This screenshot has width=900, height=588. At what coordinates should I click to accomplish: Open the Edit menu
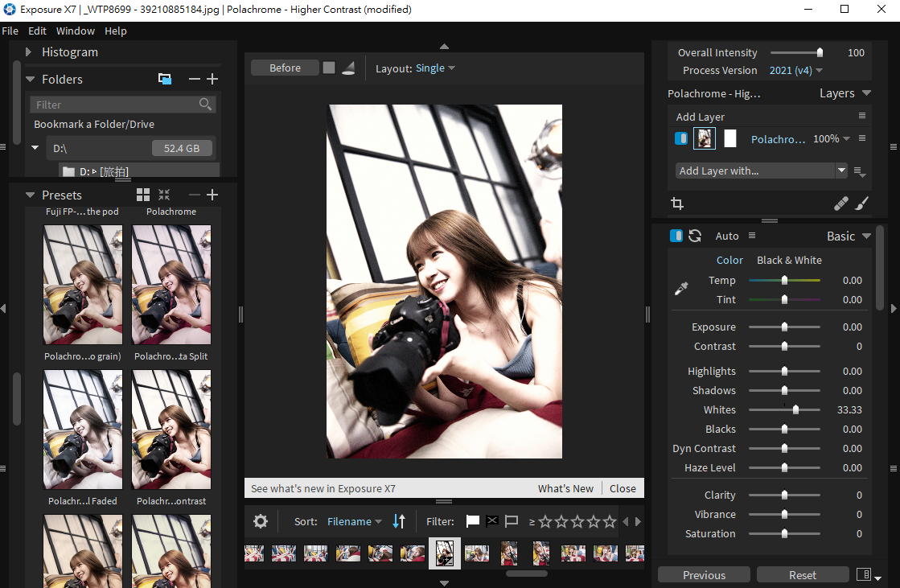pos(37,31)
